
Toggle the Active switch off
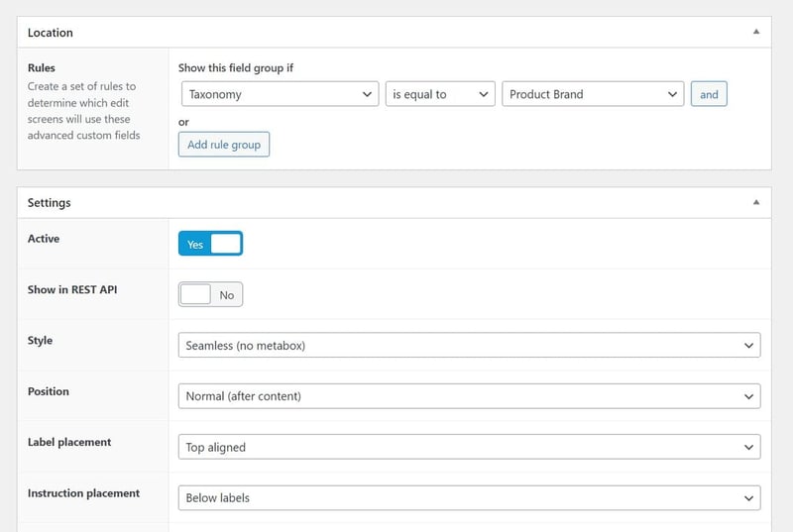[x=210, y=244]
